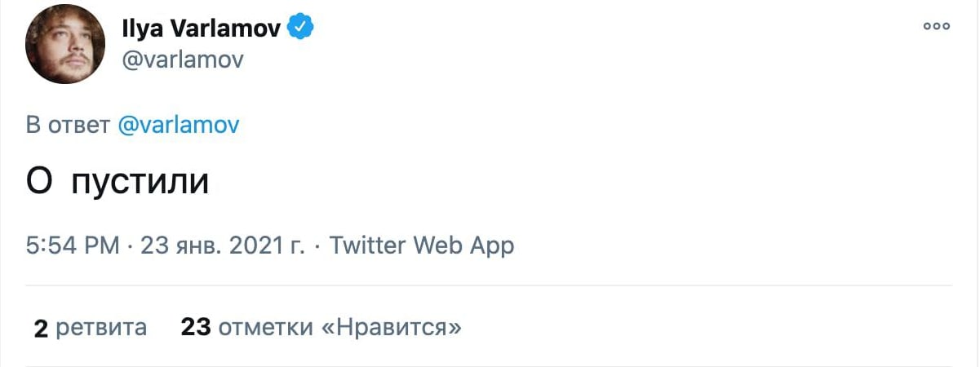
Task: Click the 5:54 PM timestamp
Action: (73, 245)
